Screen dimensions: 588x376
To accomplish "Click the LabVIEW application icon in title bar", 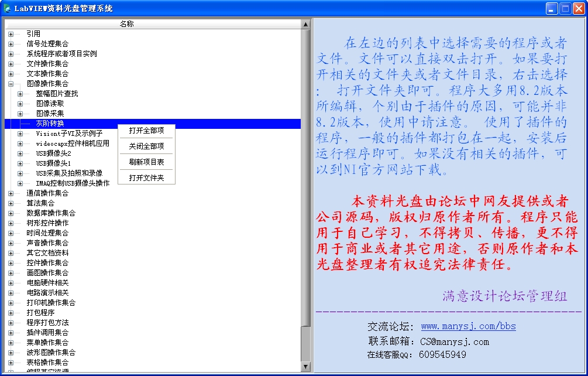I will click(x=7, y=8).
